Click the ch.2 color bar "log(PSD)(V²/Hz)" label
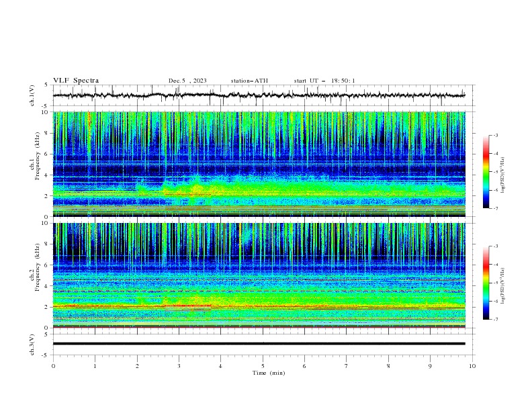 pyautogui.click(x=503, y=286)
